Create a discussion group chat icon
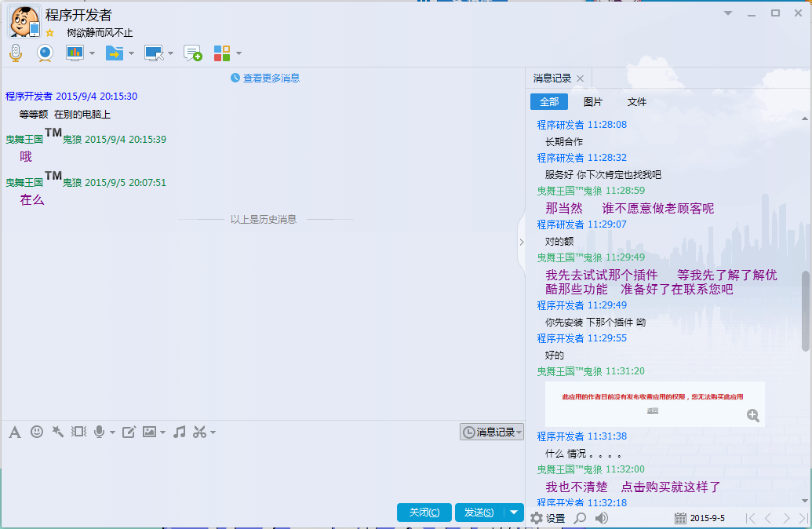This screenshot has width=812, height=529. tap(193, 53)
